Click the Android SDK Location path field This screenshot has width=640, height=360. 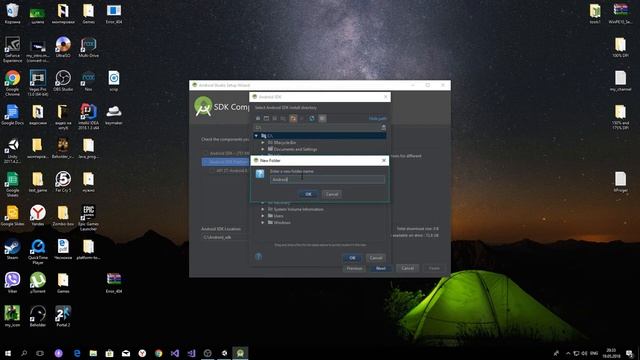click(x=225, y=237)
